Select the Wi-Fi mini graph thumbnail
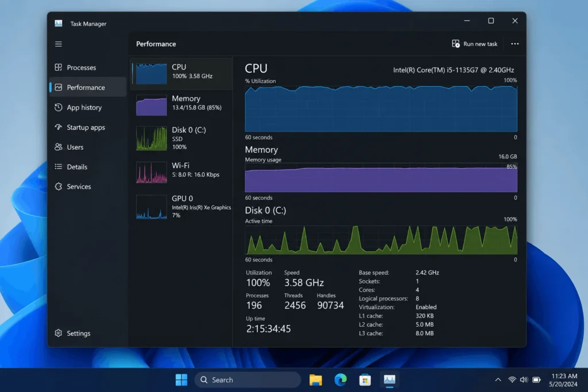Image resolution: width=588 pixels, height=392 pixels. (152, 172)
